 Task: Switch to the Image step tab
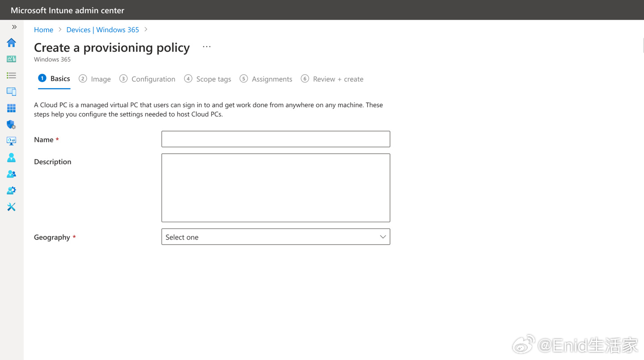tap(95, 79)
